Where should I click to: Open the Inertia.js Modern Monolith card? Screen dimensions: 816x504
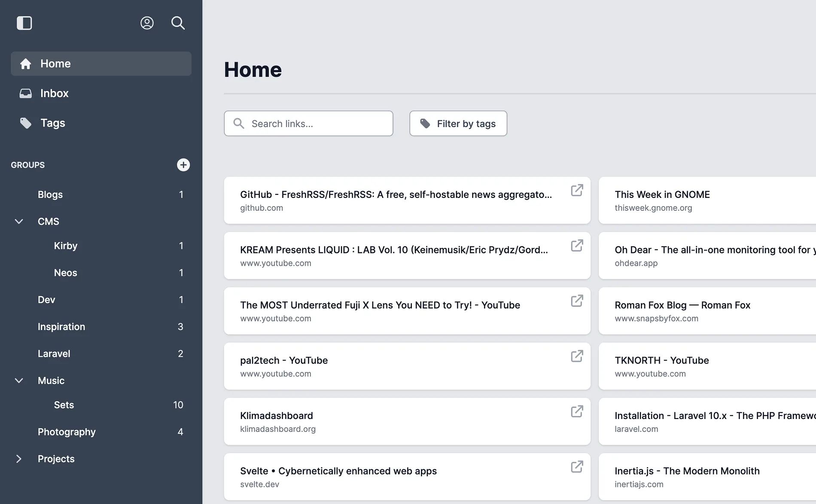707,477
